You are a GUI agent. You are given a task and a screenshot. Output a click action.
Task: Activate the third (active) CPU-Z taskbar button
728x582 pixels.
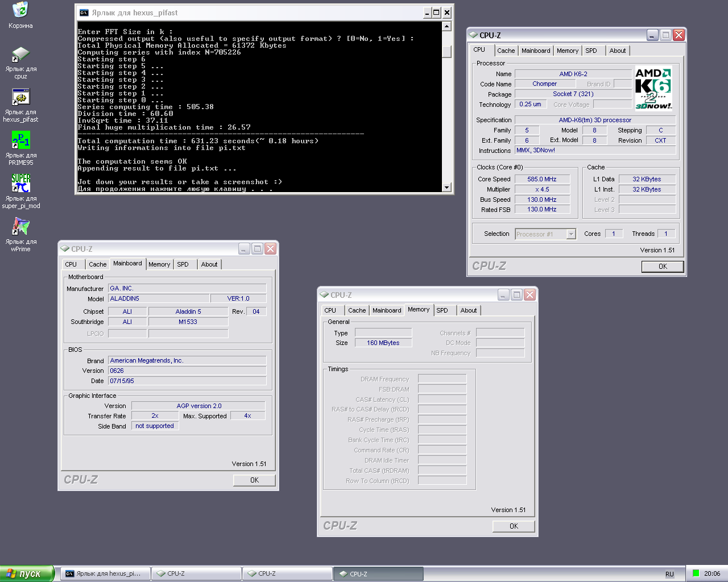click(378, 573)
